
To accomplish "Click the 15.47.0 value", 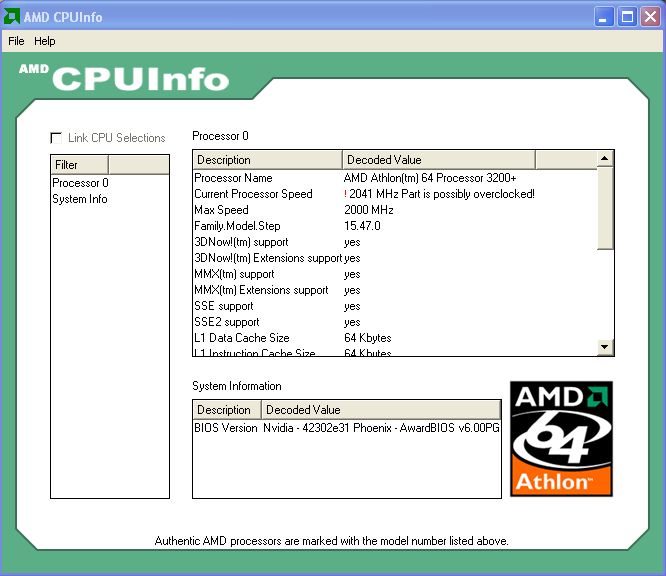I will point(362,226).
